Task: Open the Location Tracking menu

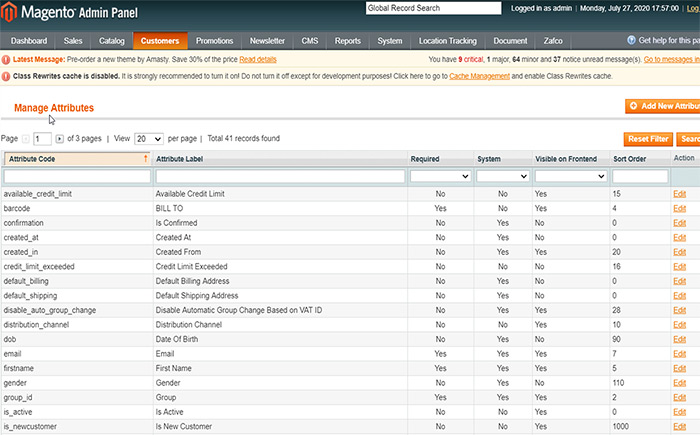Action: tap(448, 41)
